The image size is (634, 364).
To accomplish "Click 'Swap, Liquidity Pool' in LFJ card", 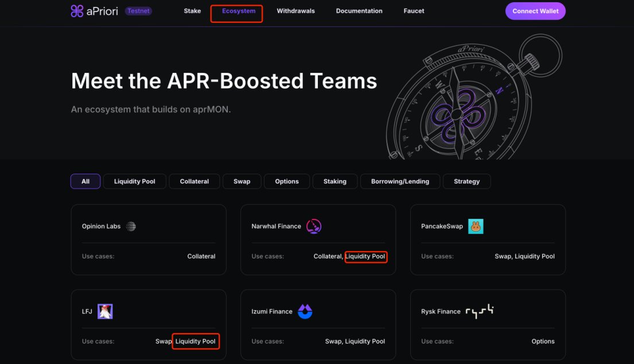I will click(185, 342).
